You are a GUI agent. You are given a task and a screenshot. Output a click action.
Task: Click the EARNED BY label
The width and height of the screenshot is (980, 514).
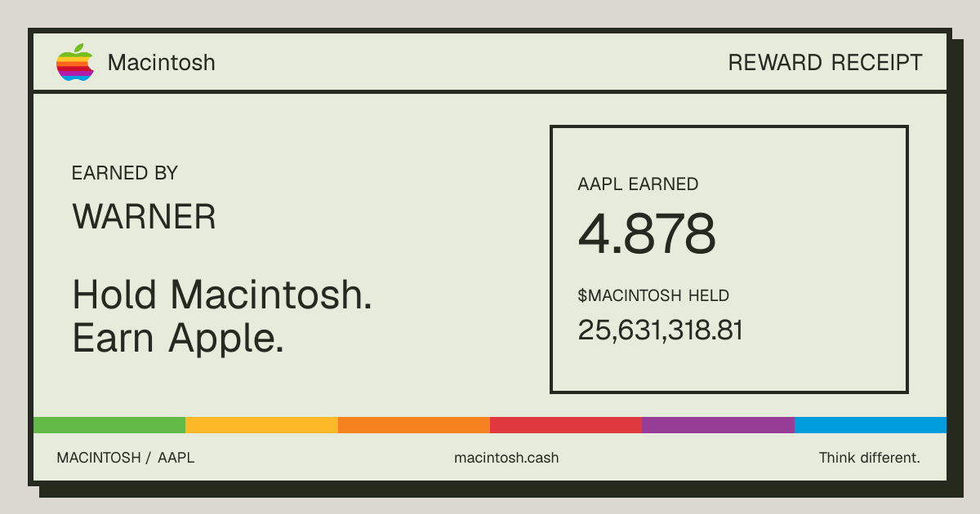[x=124, y=173]
